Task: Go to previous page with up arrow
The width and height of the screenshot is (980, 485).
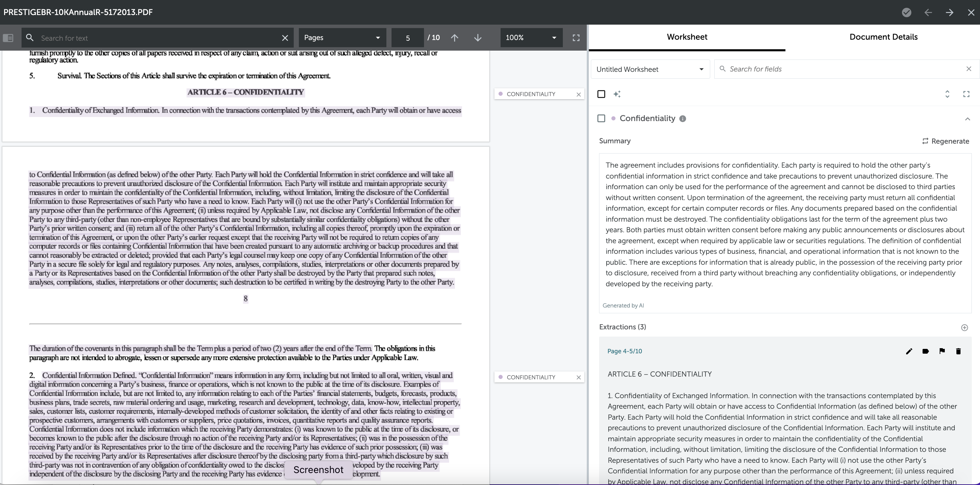Action: pos(454,38)
